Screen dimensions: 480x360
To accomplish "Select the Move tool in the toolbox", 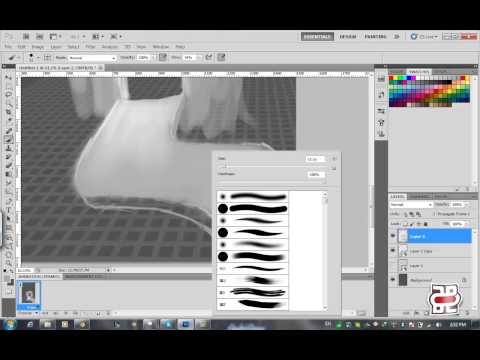I will 8,78.
